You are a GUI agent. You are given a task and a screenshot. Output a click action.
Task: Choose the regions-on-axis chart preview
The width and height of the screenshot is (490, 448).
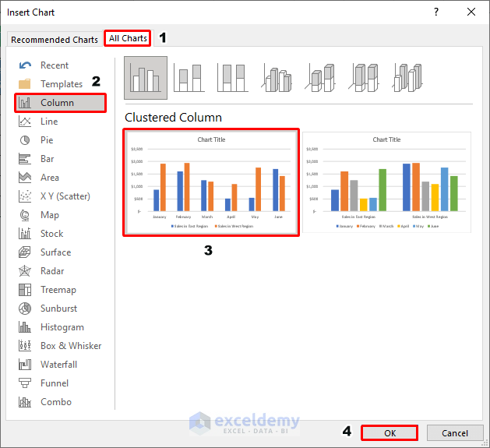pos(386,182)
